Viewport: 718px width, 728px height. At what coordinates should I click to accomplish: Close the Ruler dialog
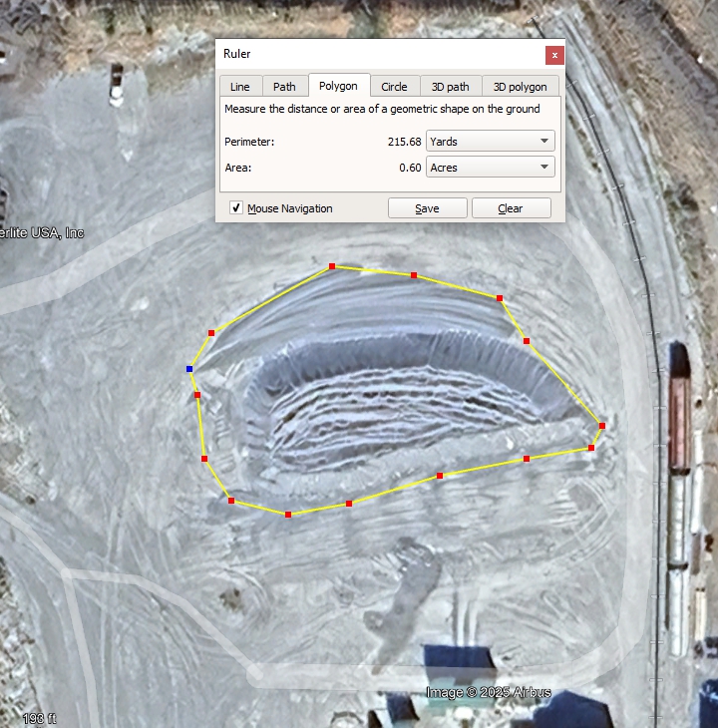(554, 55)
